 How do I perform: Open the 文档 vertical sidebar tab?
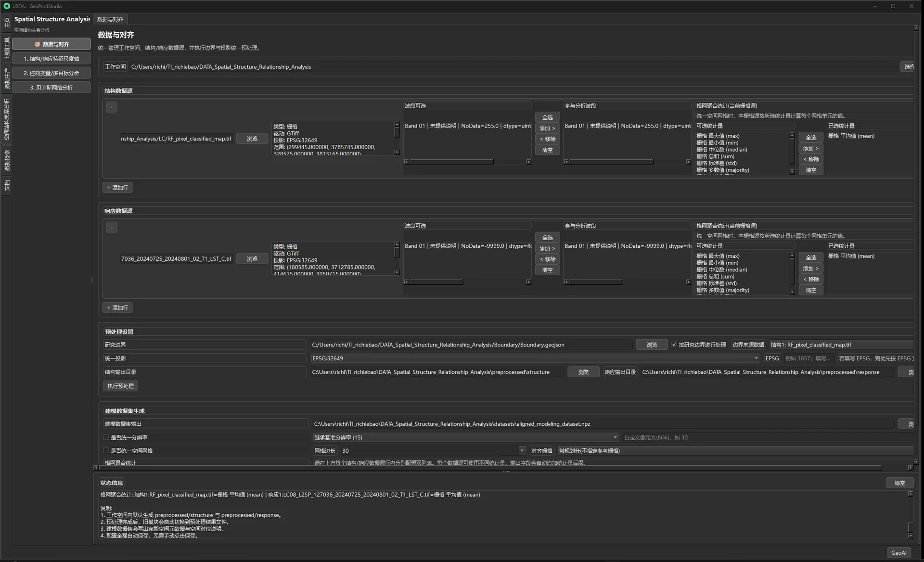click(7, 185)
